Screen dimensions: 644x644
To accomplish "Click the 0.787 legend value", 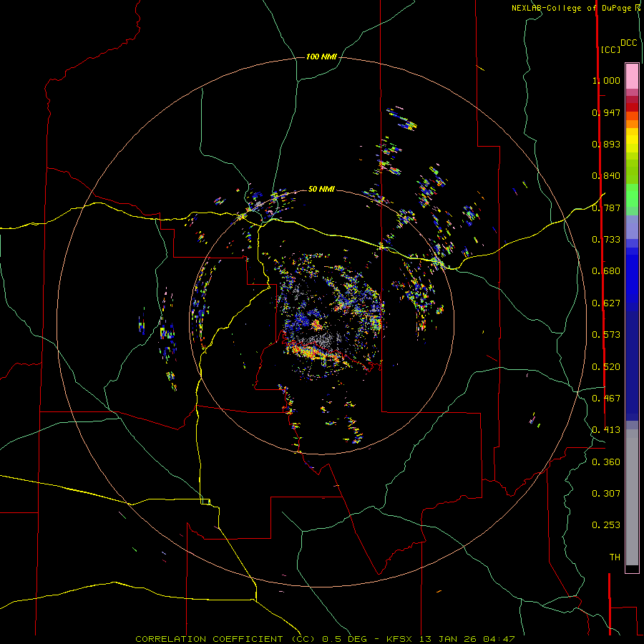I will coord(606,208).
